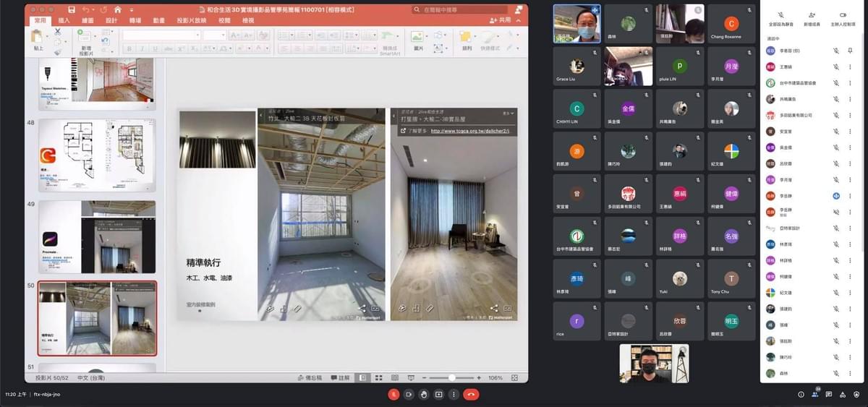Click the present screen button in Meet
The width and height of the screenshot is (868, 407).
(438, 394)
